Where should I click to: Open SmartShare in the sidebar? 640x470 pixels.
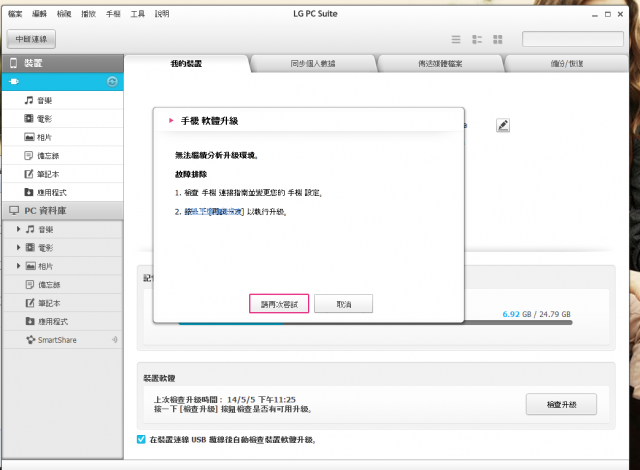pyautogui.click(x=62, y=340)
